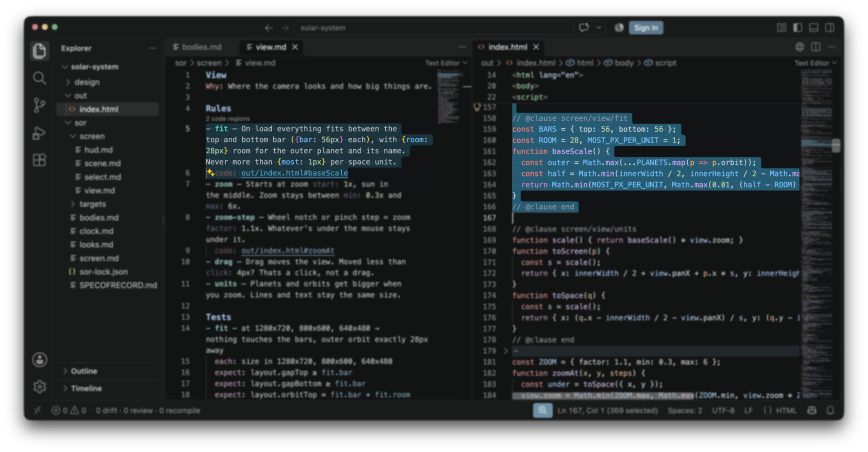Open the Manage gear icon

(x=39, y=387)
